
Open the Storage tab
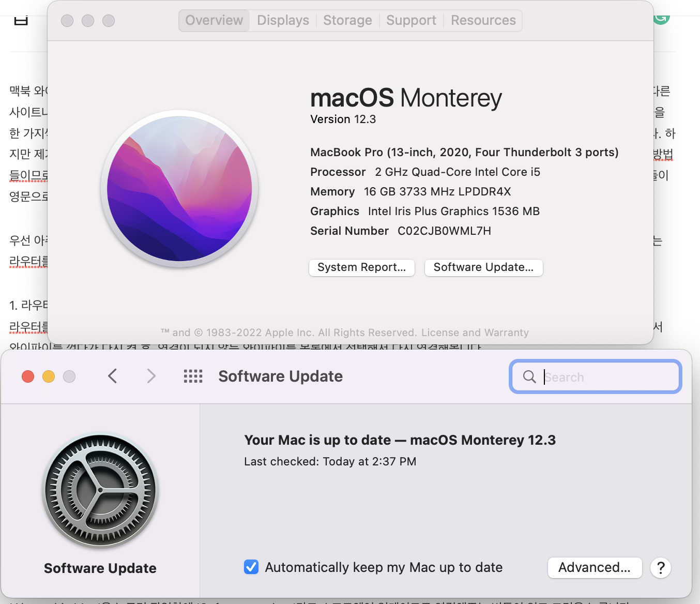tap(347, 21)
